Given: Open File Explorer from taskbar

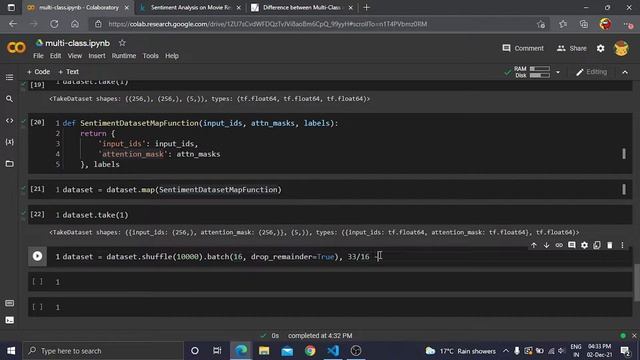Looking at the screenshot, I should point(264,351).
